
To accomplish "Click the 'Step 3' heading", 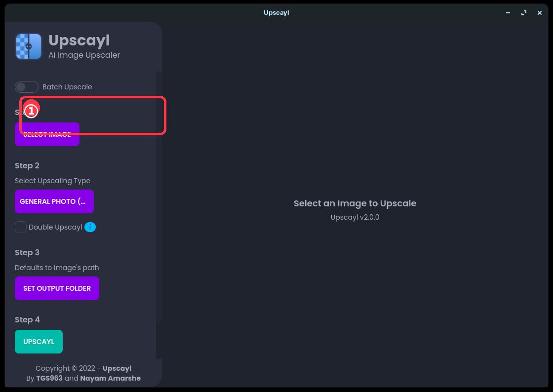I will tap(27, 252).
